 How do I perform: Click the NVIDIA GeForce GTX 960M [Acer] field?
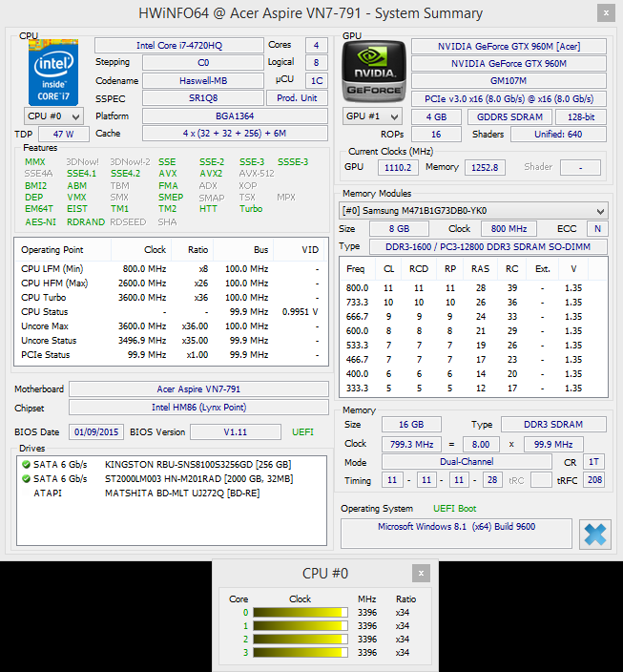pyautogui.click(x=509, y=46)
